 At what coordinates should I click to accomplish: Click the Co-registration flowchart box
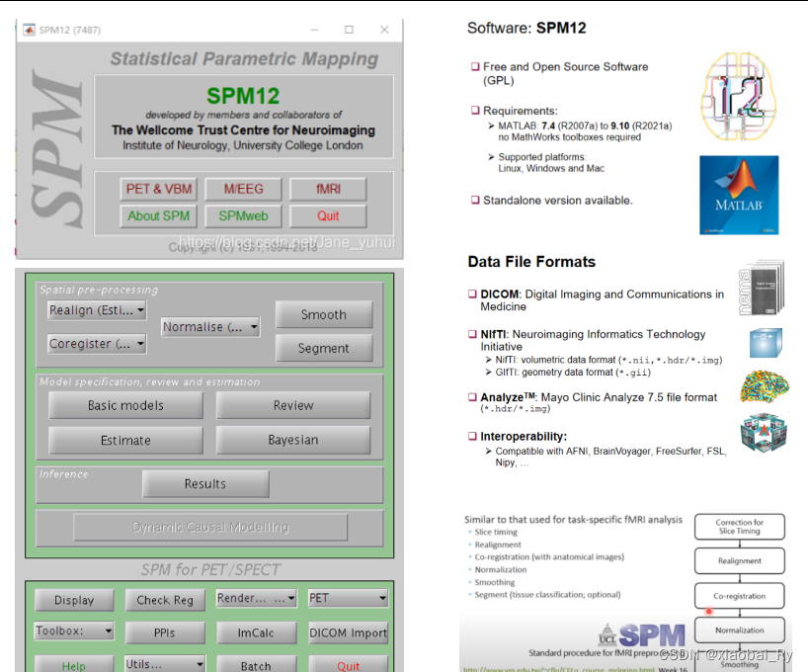pyautogui.click(x=740, y=596)
